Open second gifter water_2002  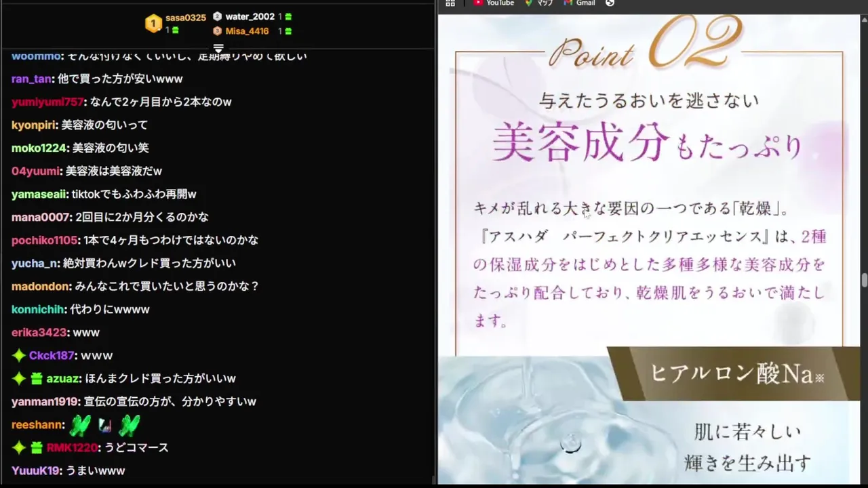tap(250, 16)
